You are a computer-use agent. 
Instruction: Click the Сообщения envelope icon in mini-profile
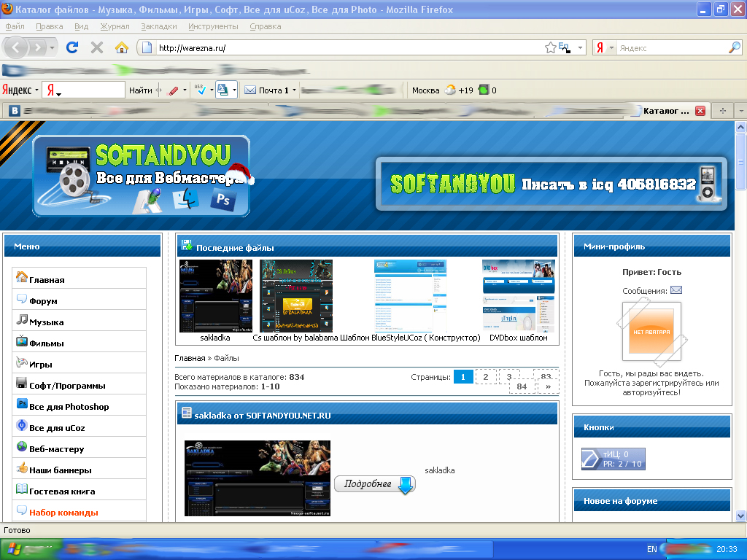676,290
